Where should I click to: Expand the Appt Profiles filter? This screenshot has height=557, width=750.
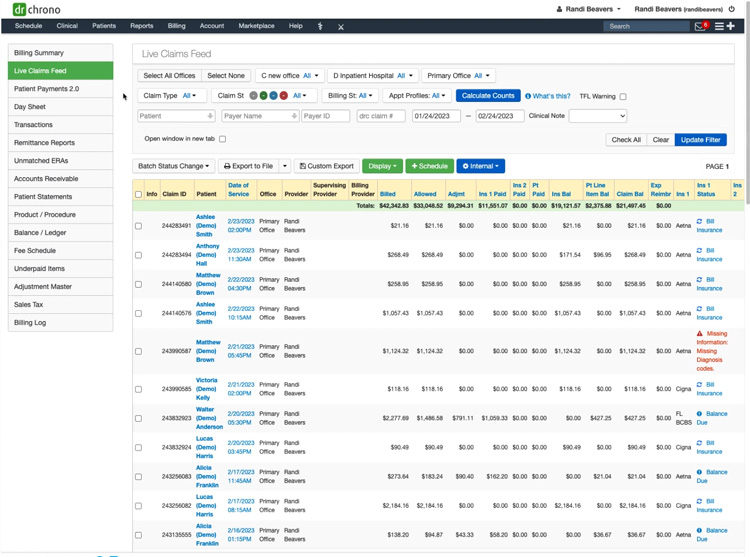click(x=417, y=96)
